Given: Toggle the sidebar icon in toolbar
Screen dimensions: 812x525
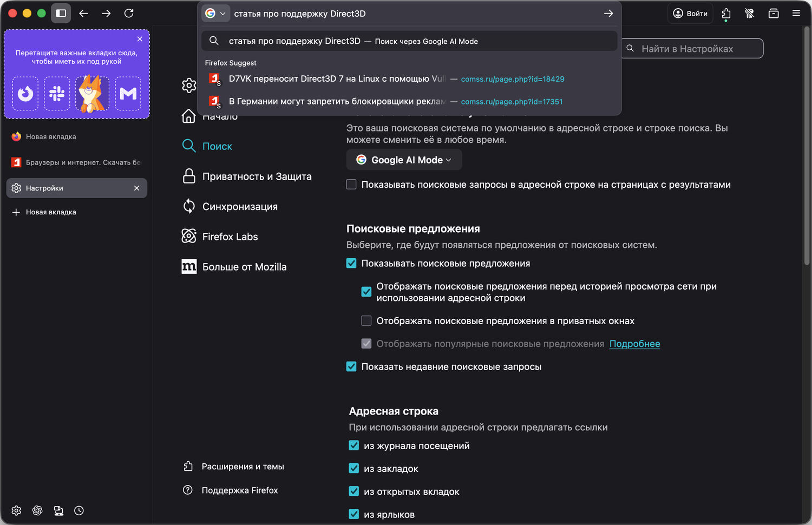Looking at the screenshot, I should tap(61, 14).
